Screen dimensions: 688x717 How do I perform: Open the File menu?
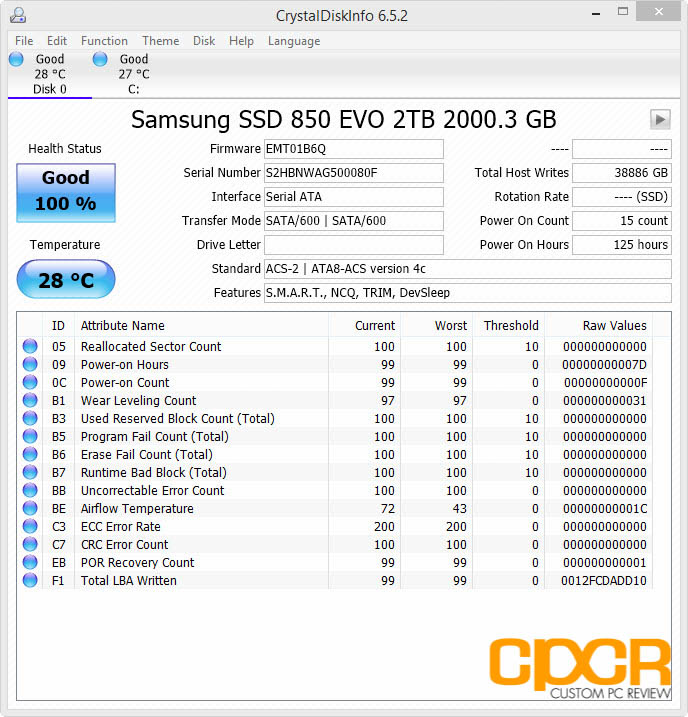[24, 41]
